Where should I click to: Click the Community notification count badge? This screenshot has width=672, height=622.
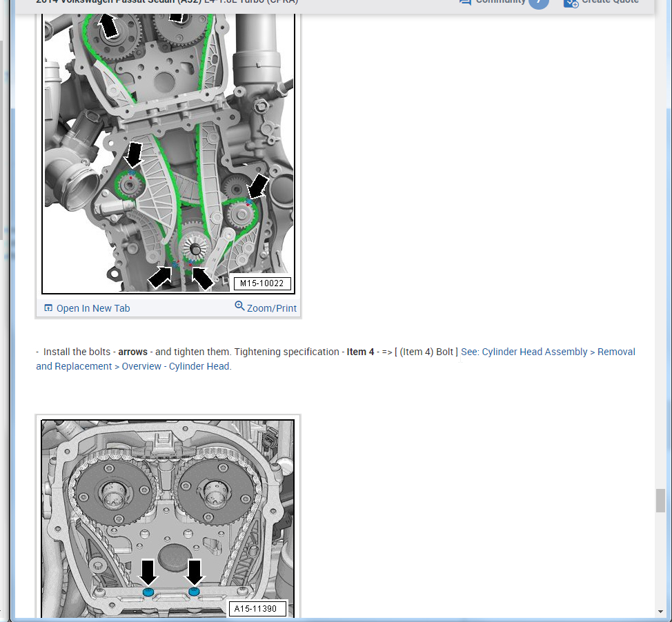click(539, 3)
